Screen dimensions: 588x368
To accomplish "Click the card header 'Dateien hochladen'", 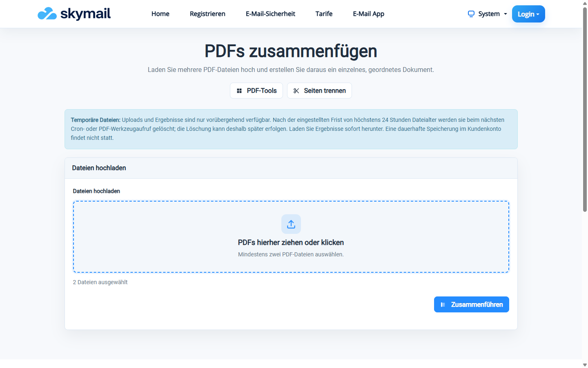I will click(99, 168).
